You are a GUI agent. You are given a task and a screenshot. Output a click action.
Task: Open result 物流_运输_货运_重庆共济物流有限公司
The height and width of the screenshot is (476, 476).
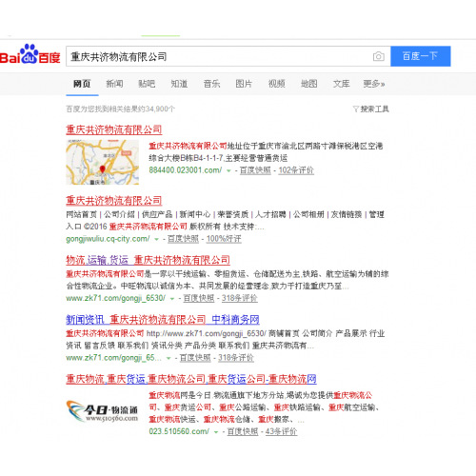click(148, 260)
